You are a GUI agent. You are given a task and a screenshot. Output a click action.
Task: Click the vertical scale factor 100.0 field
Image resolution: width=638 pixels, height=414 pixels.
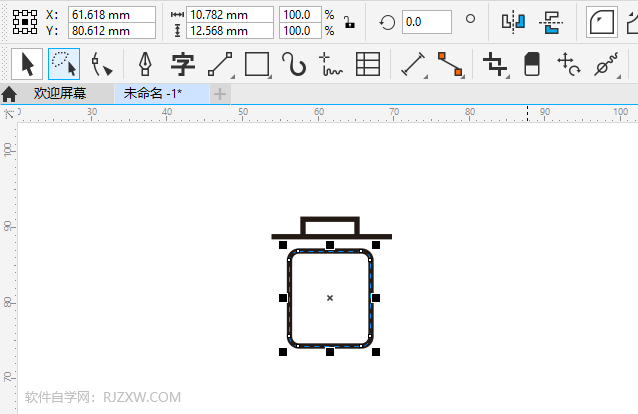[300, 31]
